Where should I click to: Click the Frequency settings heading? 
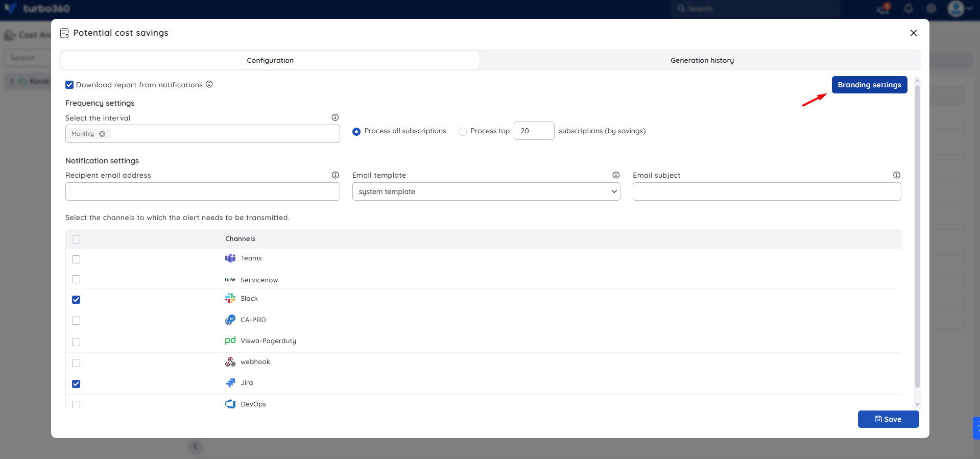pos(100,103)
